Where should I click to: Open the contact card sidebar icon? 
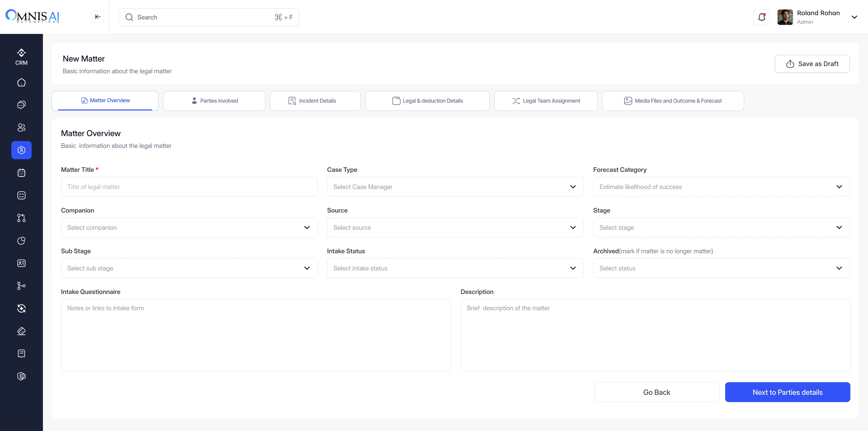[21, 263]
